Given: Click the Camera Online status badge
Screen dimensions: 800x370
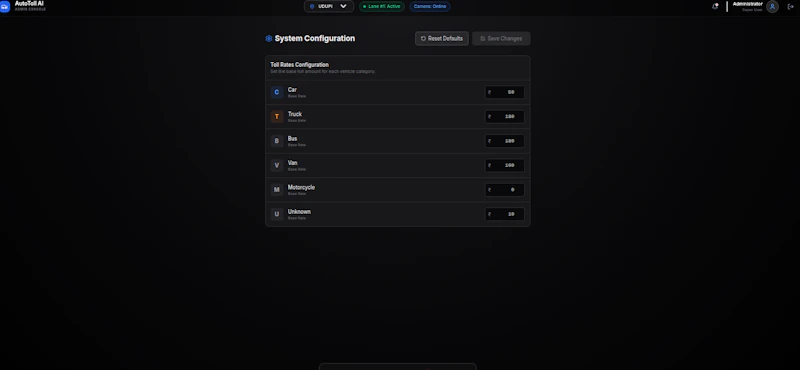Looking at the screenshot, I should 430,7.
